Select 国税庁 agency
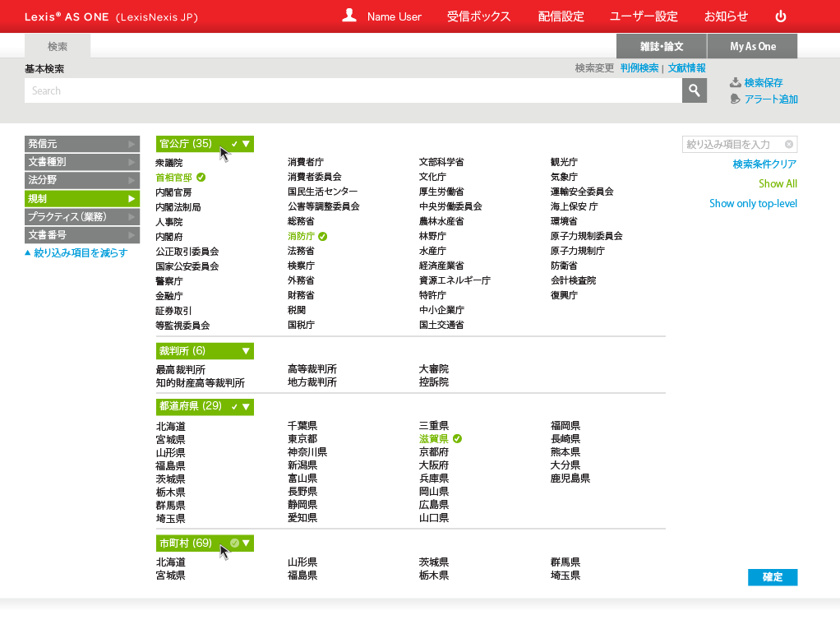 301,325
